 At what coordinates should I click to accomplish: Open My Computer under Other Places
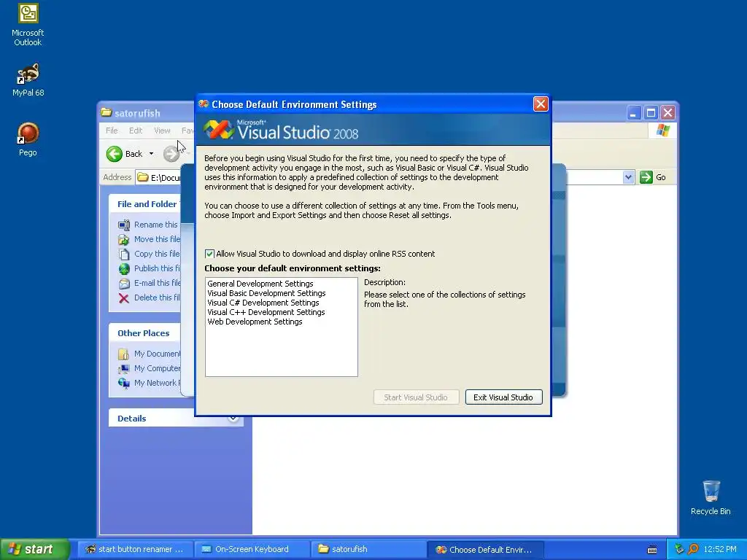[149, 368]
